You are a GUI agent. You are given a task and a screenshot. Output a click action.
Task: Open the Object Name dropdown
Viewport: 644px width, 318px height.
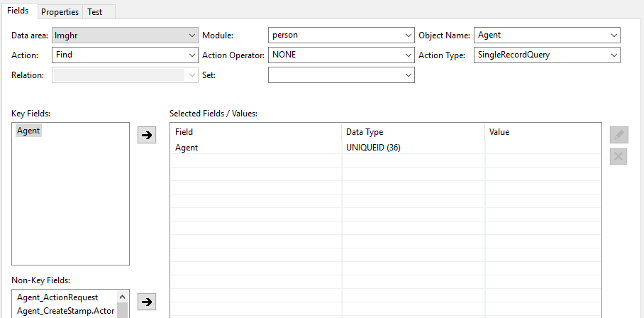pos(547,35)
